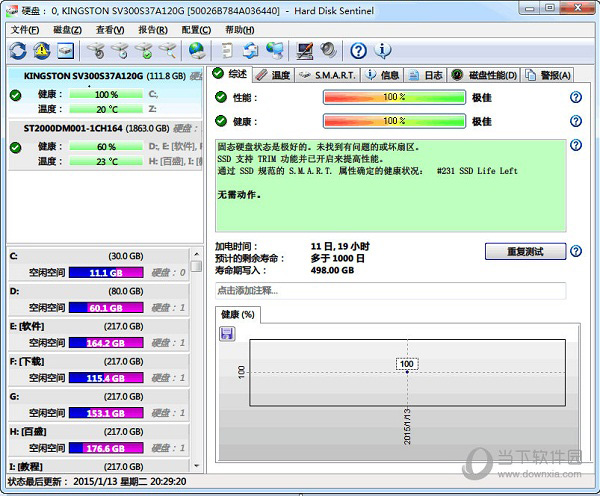Viewport: 600px width, 496px height.
Task: Click the help icon beside green status text
Action: tap(576, 145)
